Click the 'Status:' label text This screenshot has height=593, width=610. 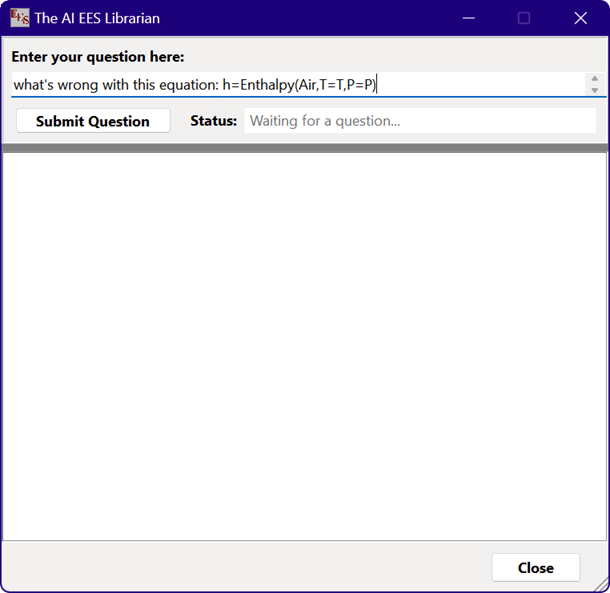tap(213, 121)
